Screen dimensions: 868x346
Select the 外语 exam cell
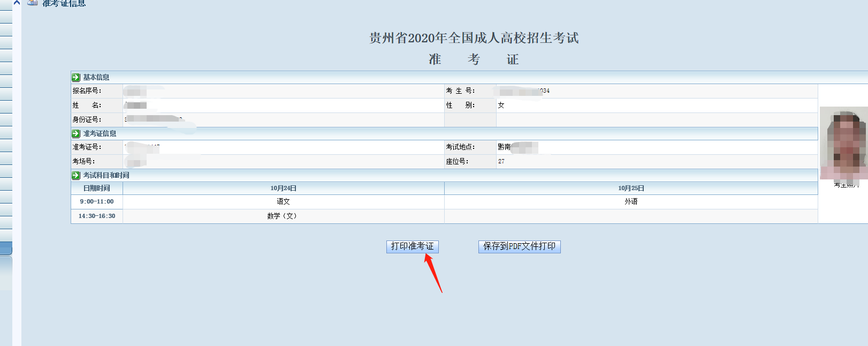(631, 201)
